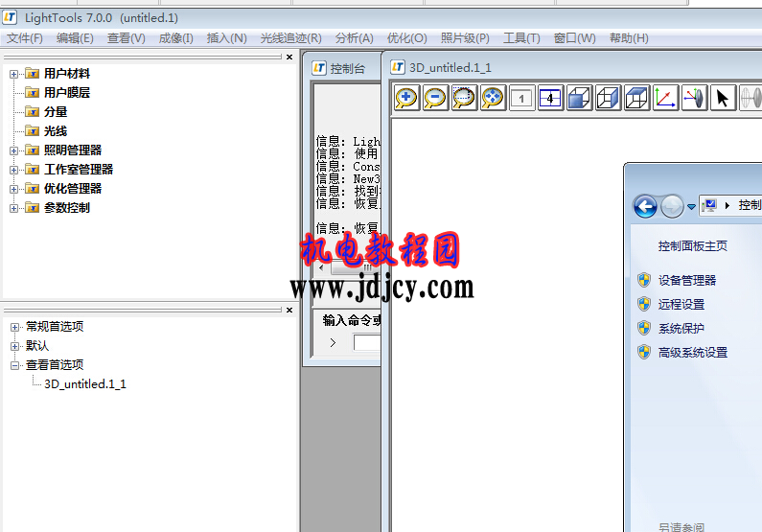
Task: Select the Zoom Window magnifier tool
Action: [x=464, y=98]
